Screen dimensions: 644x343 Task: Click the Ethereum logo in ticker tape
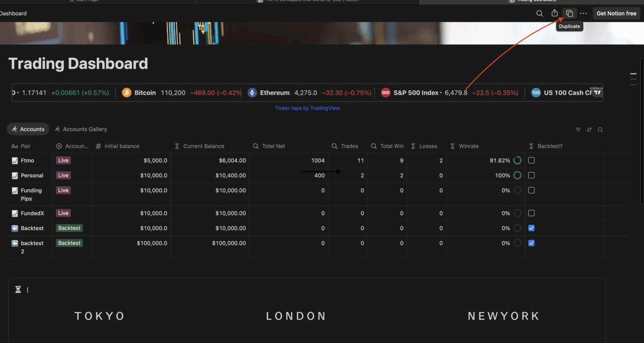252,93
